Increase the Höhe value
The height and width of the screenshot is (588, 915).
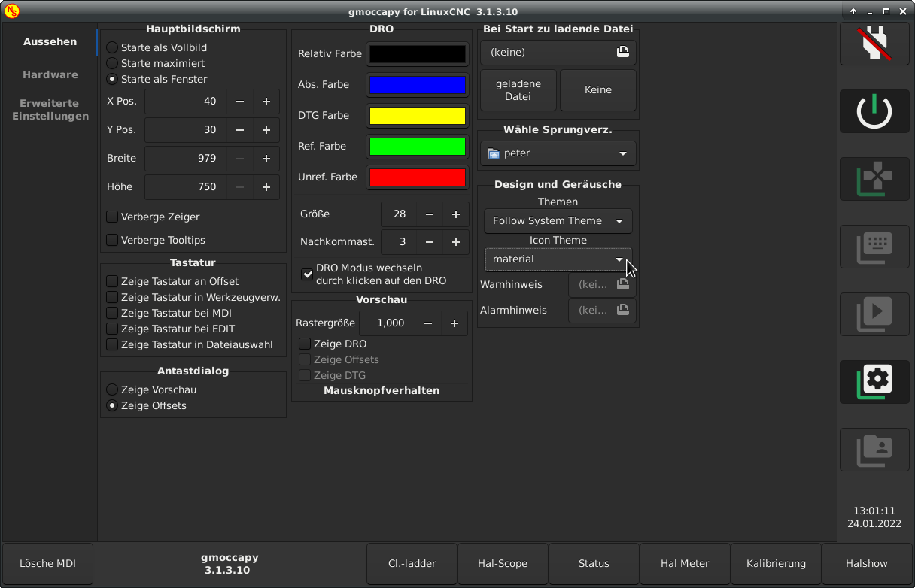[266, 187]
